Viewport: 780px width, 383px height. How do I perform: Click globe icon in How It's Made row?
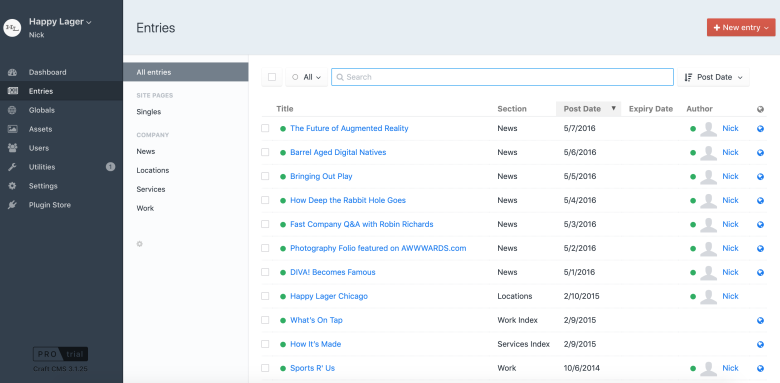760,344
